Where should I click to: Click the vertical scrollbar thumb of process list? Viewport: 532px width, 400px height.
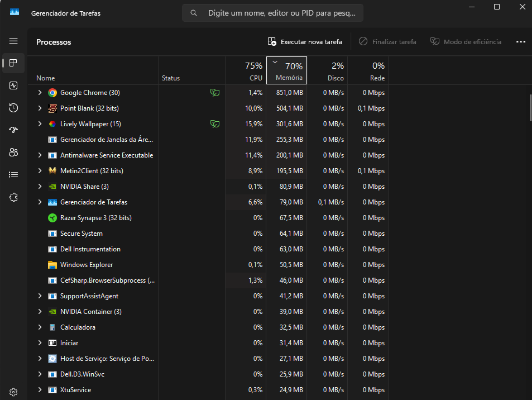[530, 108]
